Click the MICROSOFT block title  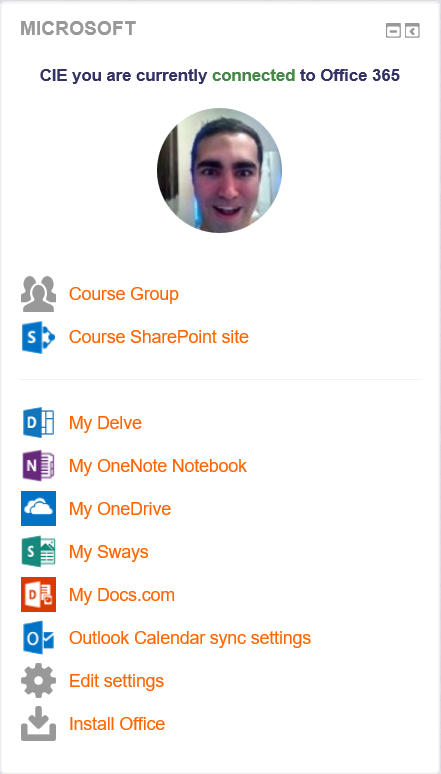pyautogui.click(x=78, y=29)
